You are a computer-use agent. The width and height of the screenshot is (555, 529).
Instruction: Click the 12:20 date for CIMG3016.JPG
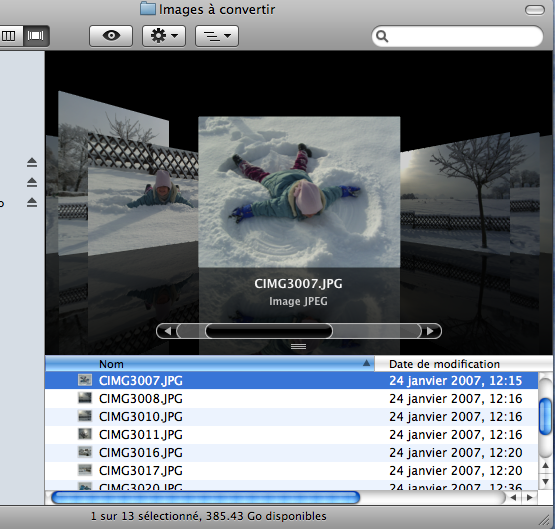tap(456, 453)
